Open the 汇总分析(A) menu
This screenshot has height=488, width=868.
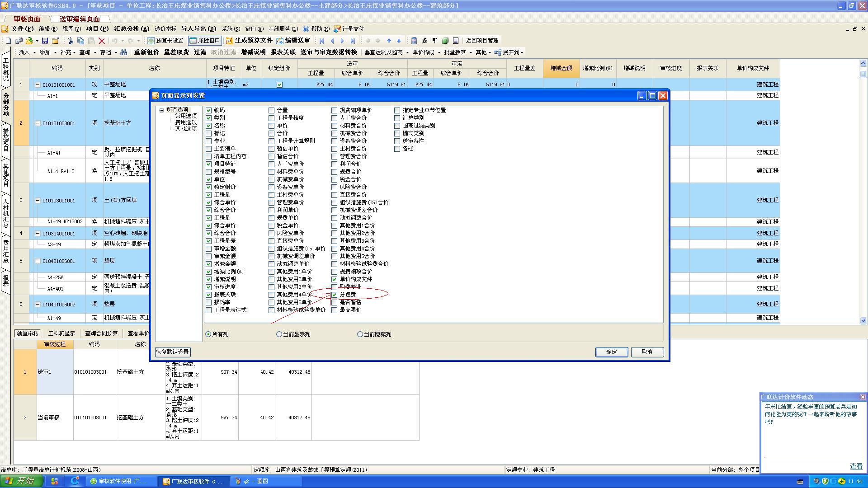pyautogui.click(x=132, y=29)
